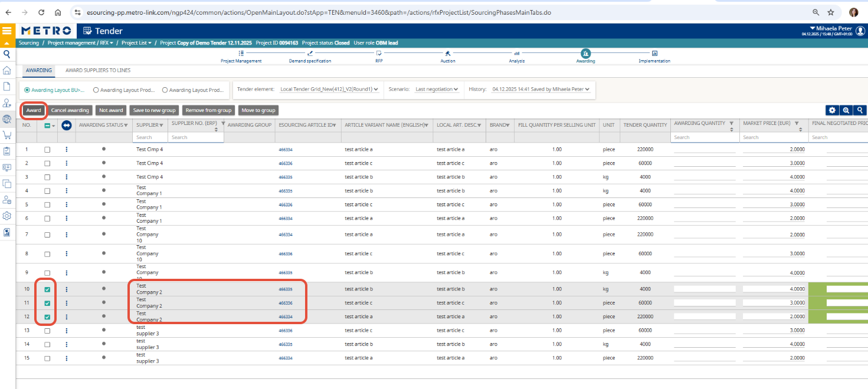Open the Analysis phase step icon
This screenshot has height=389, width=868.
pos(516,53)
